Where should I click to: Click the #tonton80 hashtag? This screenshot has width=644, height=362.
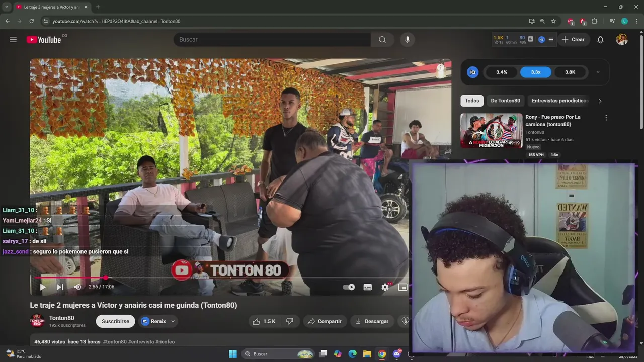click(x=115, y=342)
